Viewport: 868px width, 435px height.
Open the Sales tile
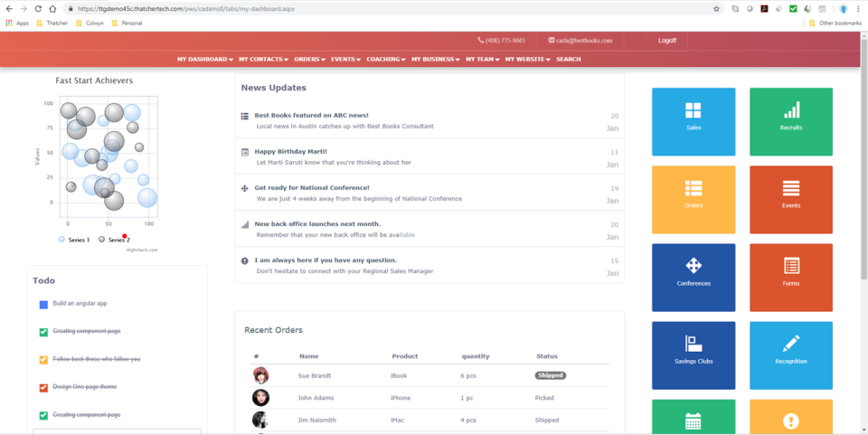(693, 122)
